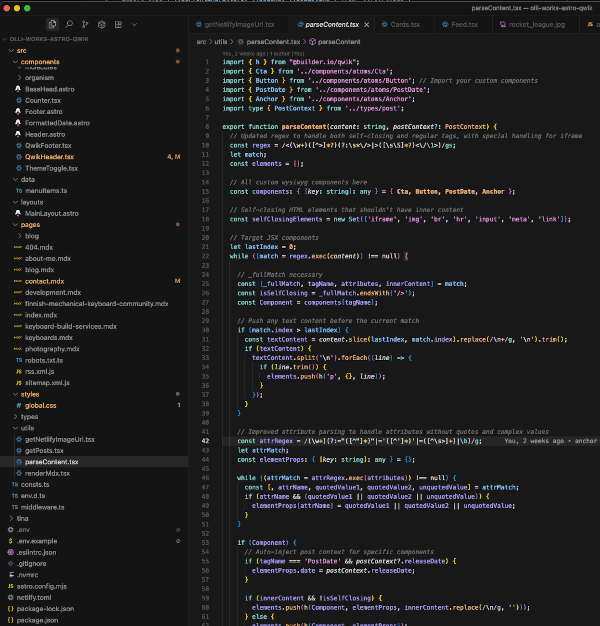This screenshot has width=600, height=626.
Task: Open Header.astro file
Action: pos(45,135)
